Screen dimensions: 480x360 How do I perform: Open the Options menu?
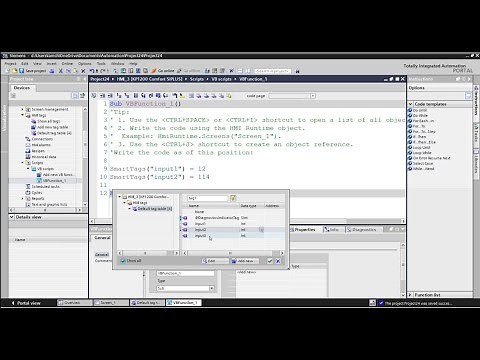[x=85, y=63]
